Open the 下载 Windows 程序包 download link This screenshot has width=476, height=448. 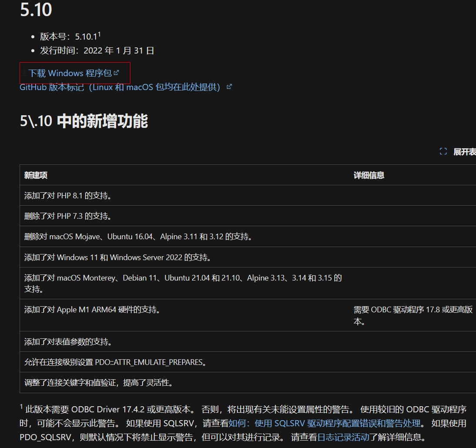click(x=70, y=73)
